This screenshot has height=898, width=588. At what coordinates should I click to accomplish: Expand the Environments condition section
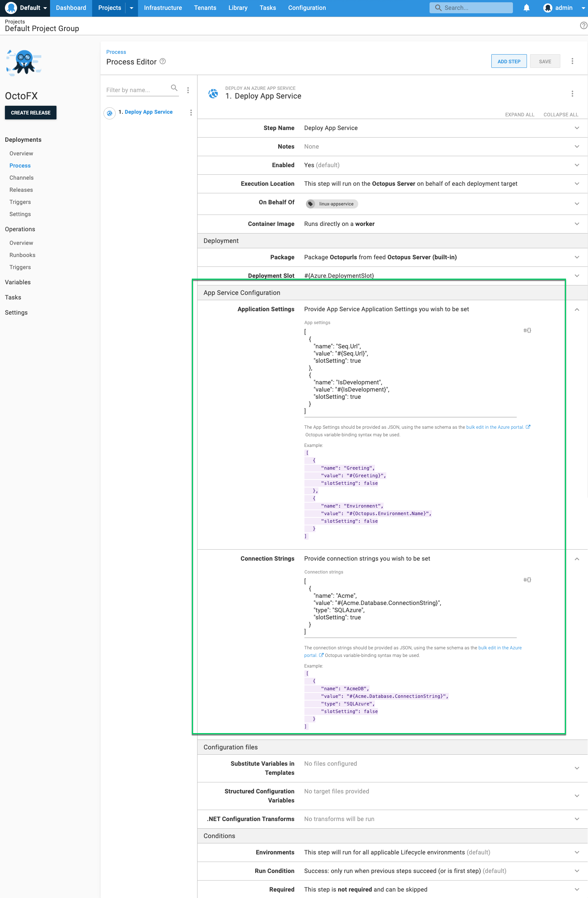click(x=577, y=853)
